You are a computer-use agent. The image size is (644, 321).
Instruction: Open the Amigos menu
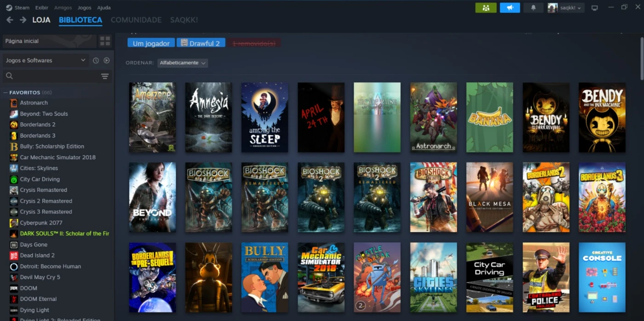coord(63,8)
